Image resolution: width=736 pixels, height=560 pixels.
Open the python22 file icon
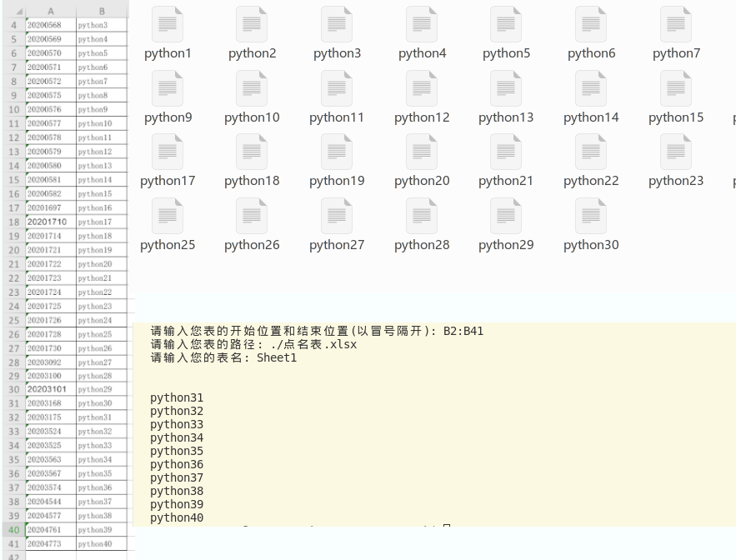point(591,152)
